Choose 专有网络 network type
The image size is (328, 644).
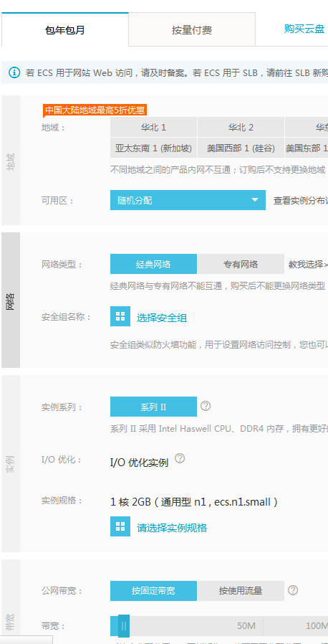[x=241, y=264]
